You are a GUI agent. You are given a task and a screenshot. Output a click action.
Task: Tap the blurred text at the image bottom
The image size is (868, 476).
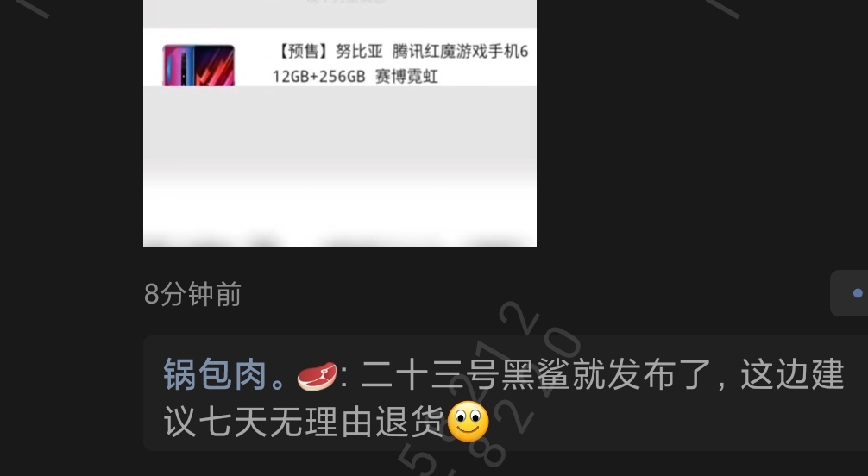340,241
